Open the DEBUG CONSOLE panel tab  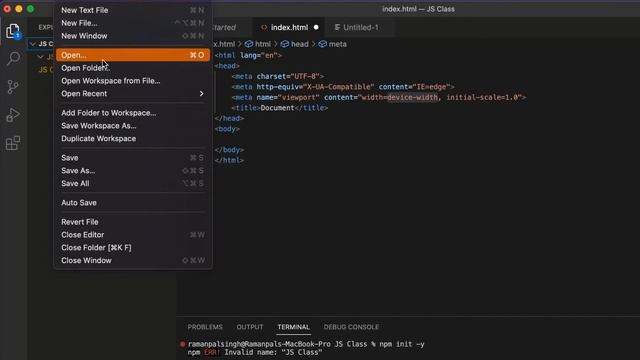(351, 327)
